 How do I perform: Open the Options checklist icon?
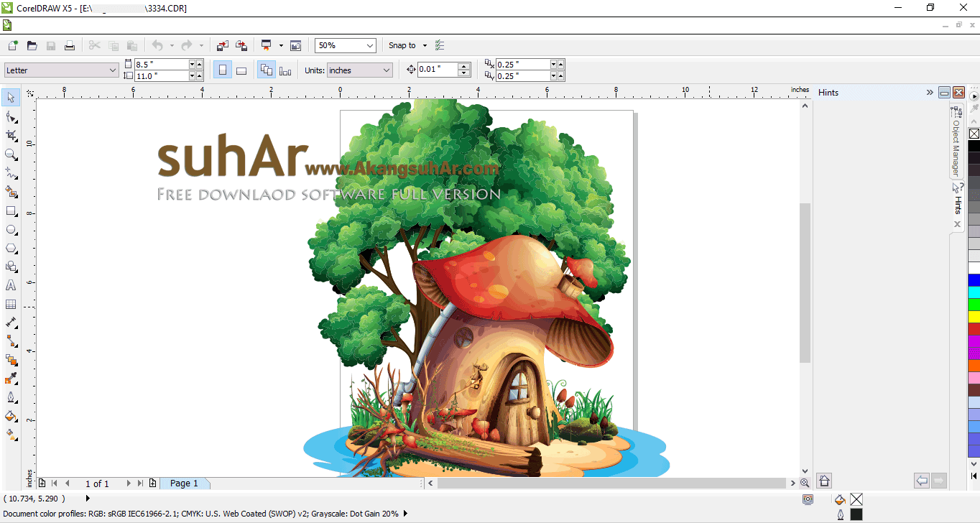(x=440, y=45)
